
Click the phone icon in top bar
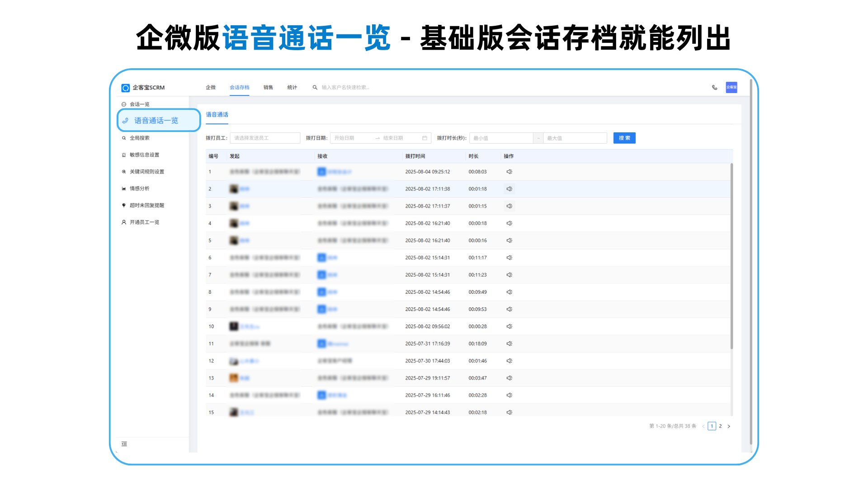tap(714, 87)
